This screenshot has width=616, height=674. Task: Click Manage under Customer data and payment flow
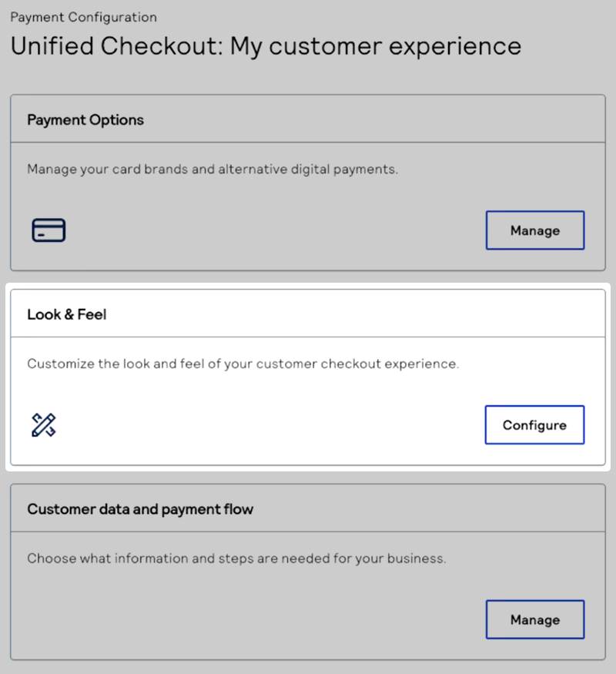[534, 619]
